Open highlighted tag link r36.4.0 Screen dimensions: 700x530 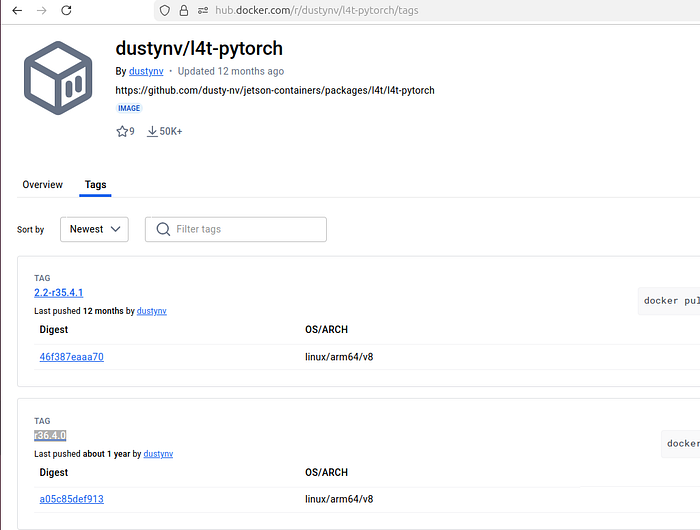pyautogui.click(x=50, y=435)
